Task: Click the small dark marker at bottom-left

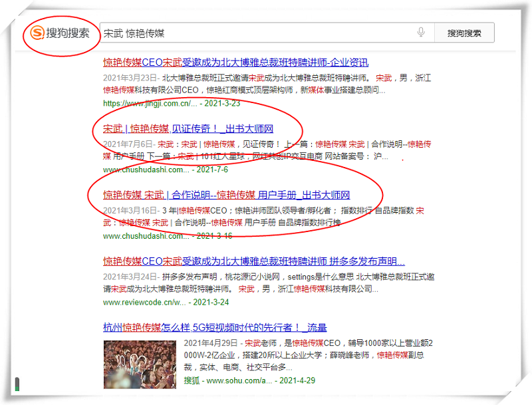Action: [x=17, y=384]
